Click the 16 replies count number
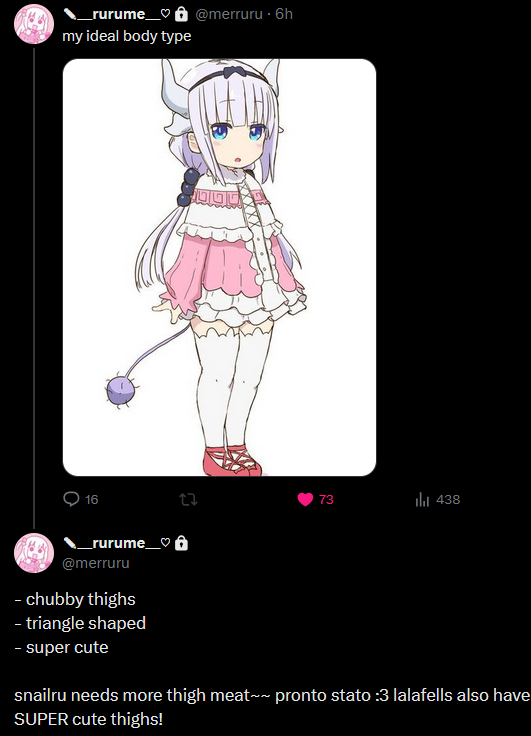 [x=92, y=499]
